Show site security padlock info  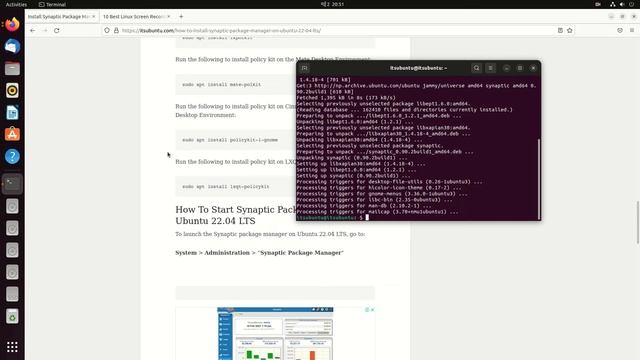point(116,31)
